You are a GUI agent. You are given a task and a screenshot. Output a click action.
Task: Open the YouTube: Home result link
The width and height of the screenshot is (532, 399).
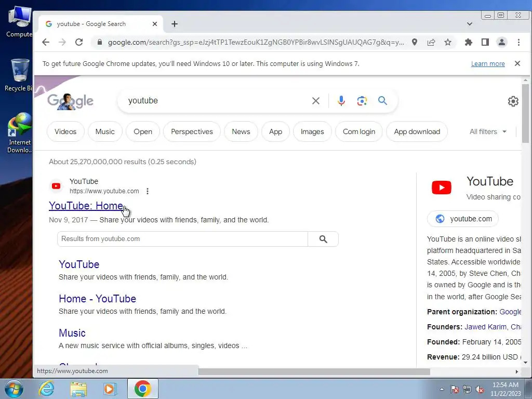(x=86, y=206)
